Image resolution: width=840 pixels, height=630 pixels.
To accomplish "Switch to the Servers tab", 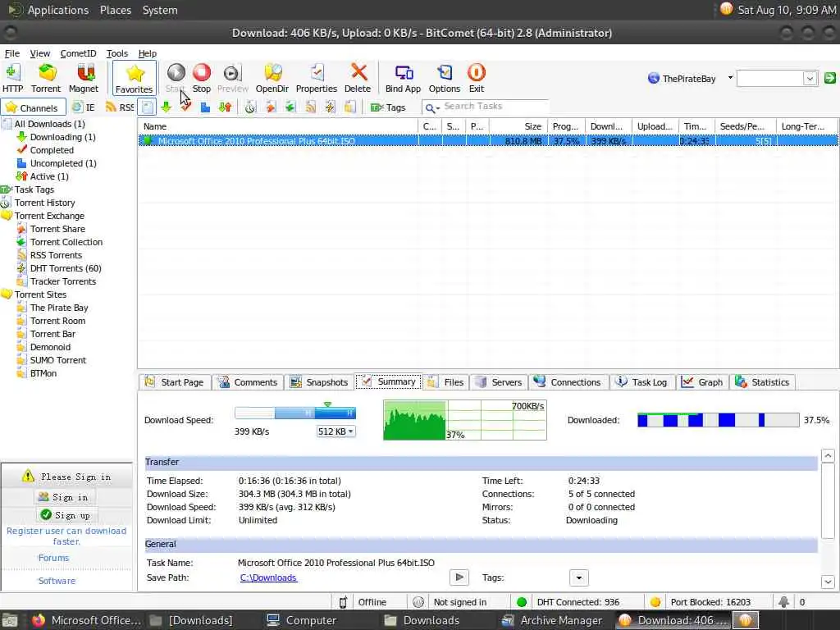I will tap(499, 382).
